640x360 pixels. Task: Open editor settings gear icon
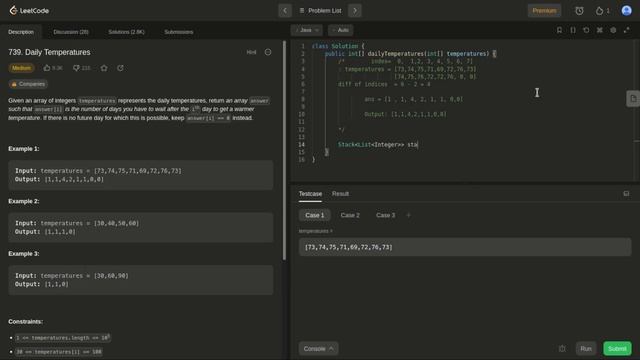613,30
